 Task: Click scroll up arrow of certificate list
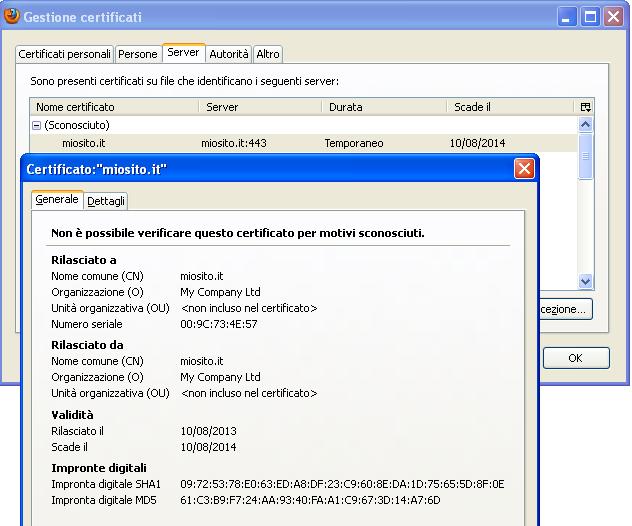(x=585, y=125)
